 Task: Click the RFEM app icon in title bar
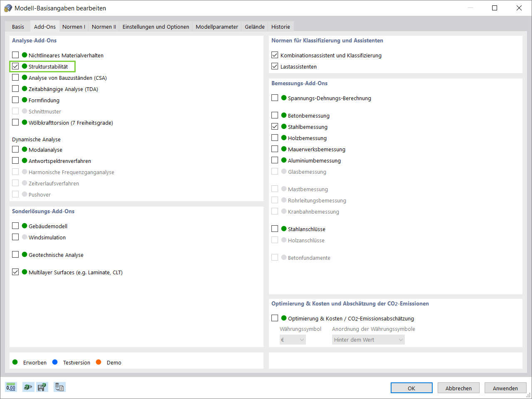(8, 8)
